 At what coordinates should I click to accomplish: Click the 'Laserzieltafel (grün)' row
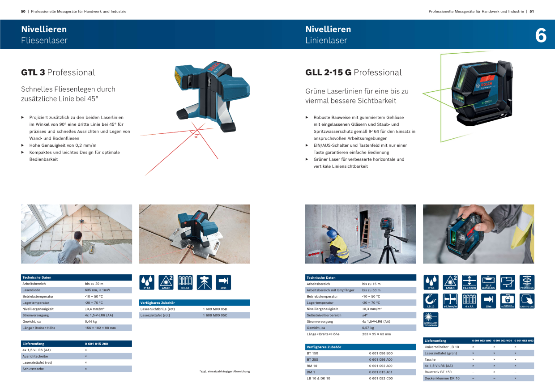[478, 353]
